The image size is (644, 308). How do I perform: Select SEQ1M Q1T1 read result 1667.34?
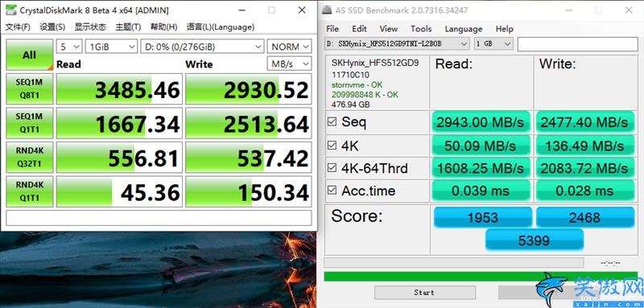point(119,124)
